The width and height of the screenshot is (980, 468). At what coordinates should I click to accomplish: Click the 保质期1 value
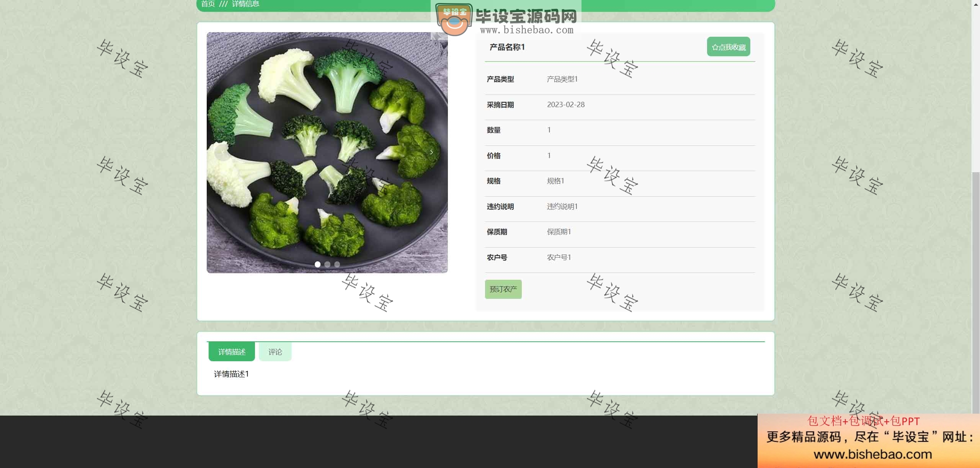pyautogui.click(x=559, y=232)
